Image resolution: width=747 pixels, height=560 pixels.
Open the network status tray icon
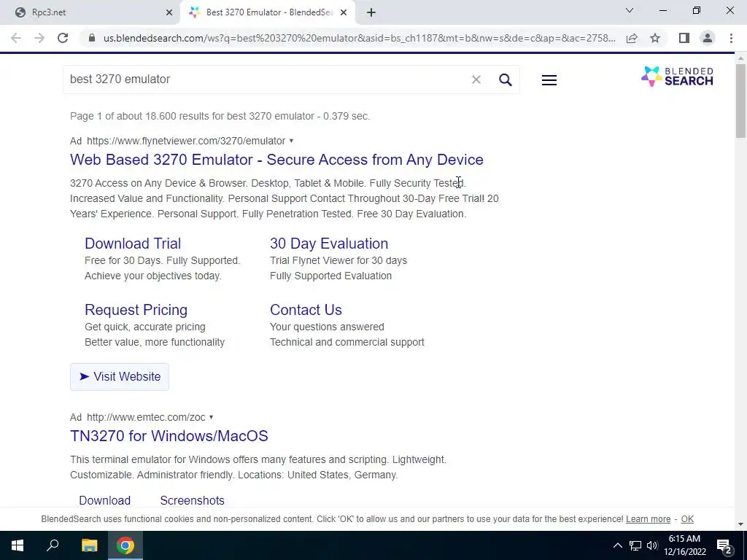point(635,545)
